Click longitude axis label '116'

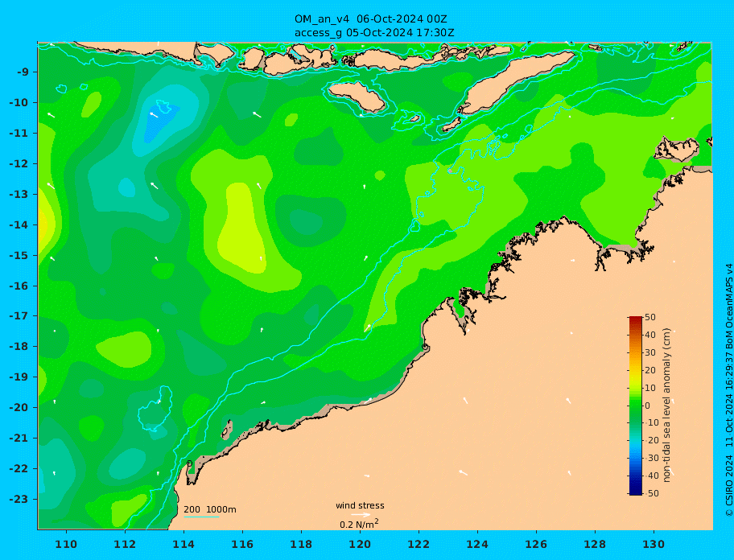242,545
